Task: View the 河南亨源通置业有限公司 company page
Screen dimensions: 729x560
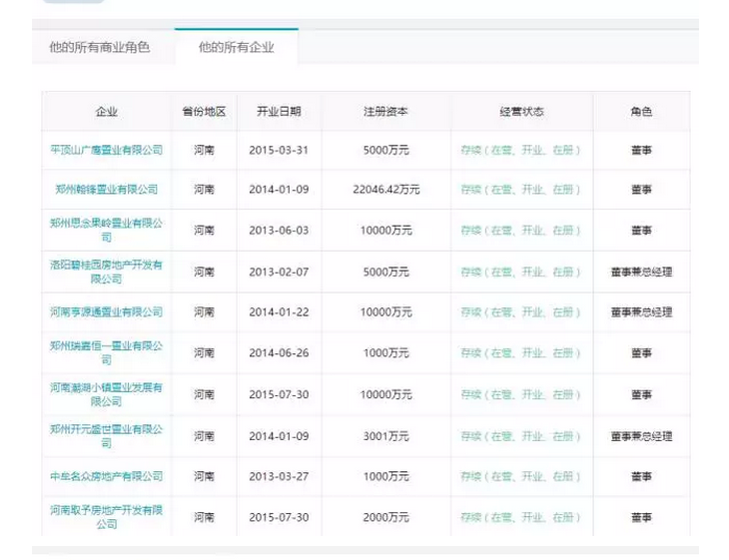Action: (106, 312)
